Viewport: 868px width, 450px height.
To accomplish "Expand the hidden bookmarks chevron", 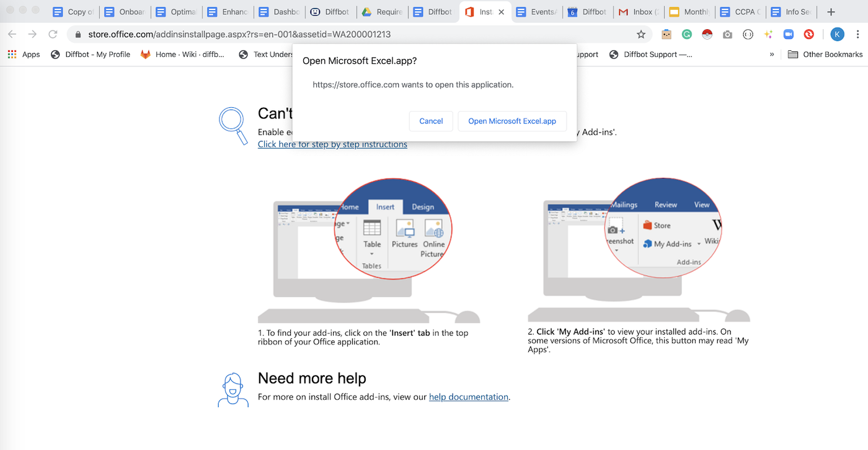I will point(772,55).
